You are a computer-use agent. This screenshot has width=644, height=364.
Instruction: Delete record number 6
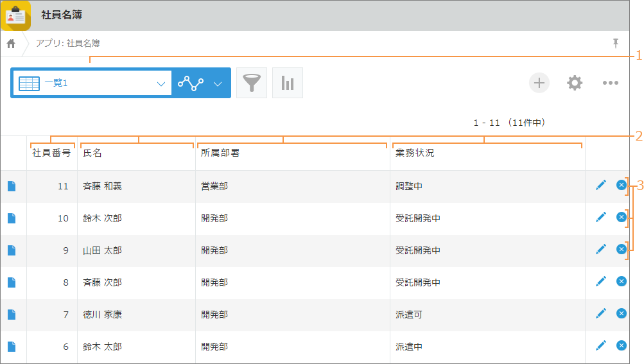(621, 346)
